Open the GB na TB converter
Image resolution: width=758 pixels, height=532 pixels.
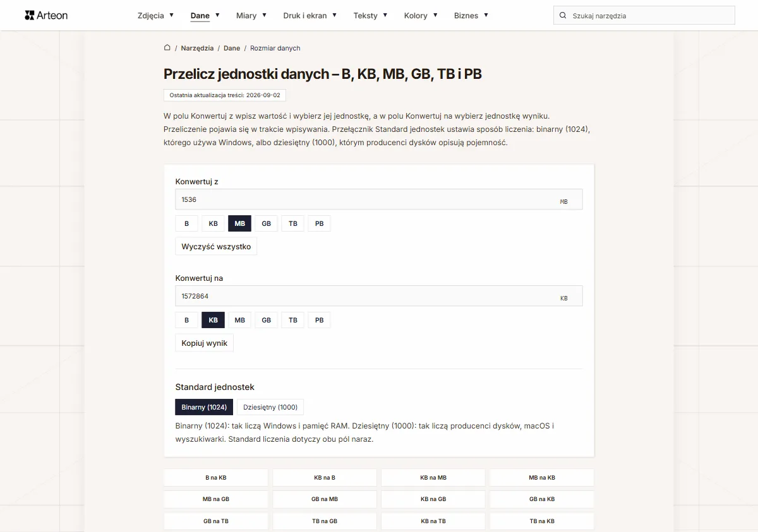(216, 521)
